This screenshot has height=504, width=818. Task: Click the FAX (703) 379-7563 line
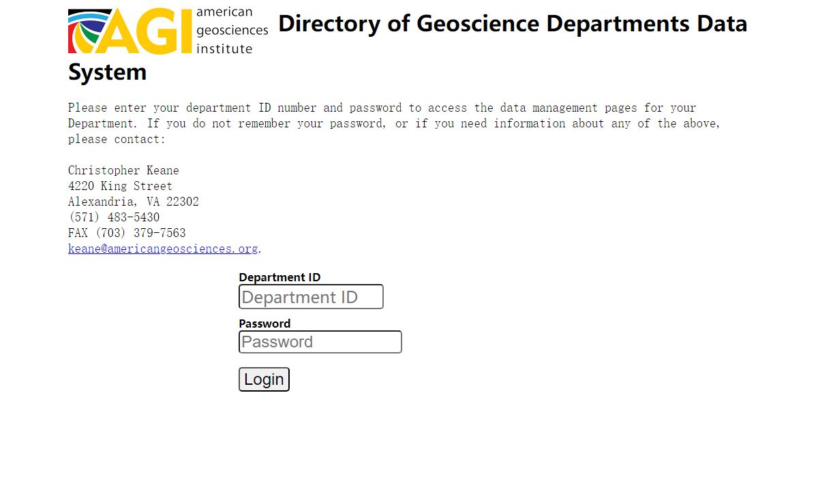(x=127, y=233)
